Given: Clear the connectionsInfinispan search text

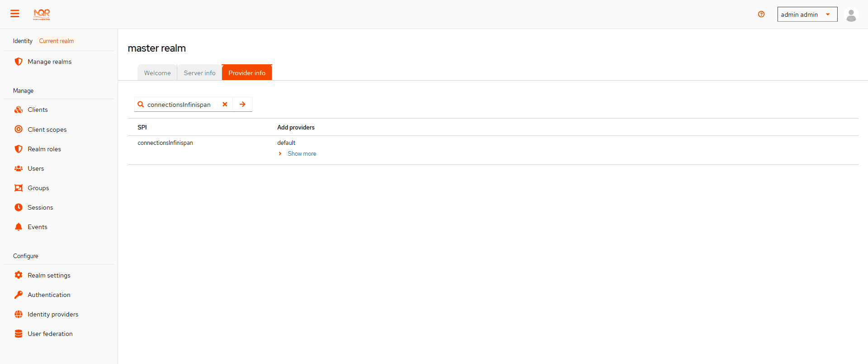Looking at the screenshot, I should [225, 104].
